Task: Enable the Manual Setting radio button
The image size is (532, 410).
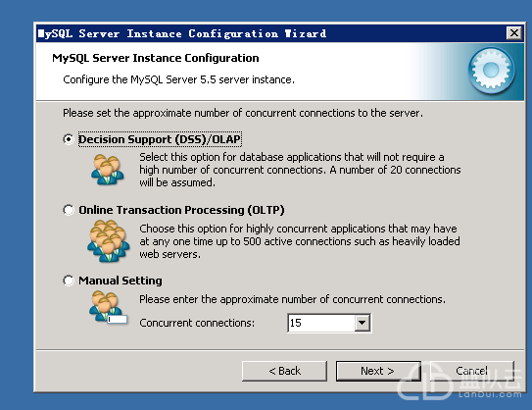Action: (x=69, y=281)
